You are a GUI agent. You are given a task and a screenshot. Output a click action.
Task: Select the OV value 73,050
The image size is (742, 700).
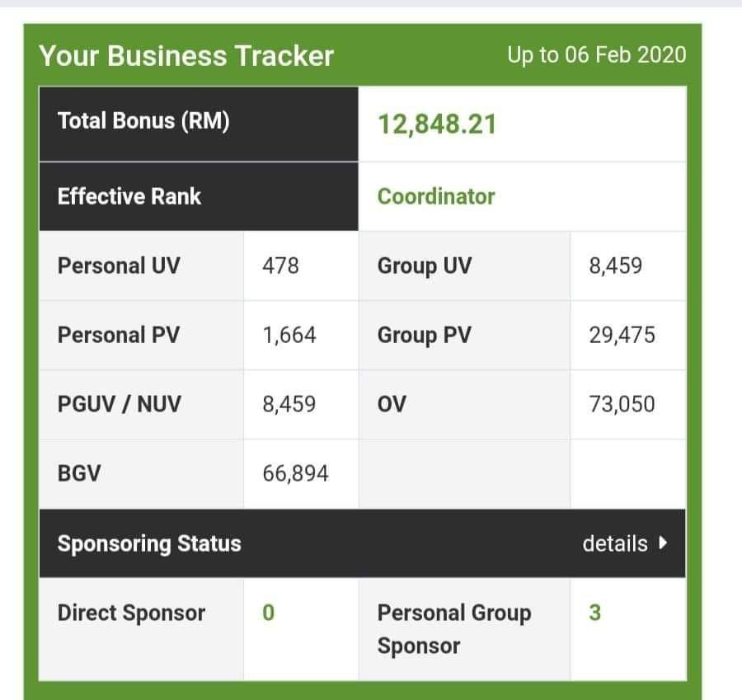pyautogui.click(x=622, y=405)
